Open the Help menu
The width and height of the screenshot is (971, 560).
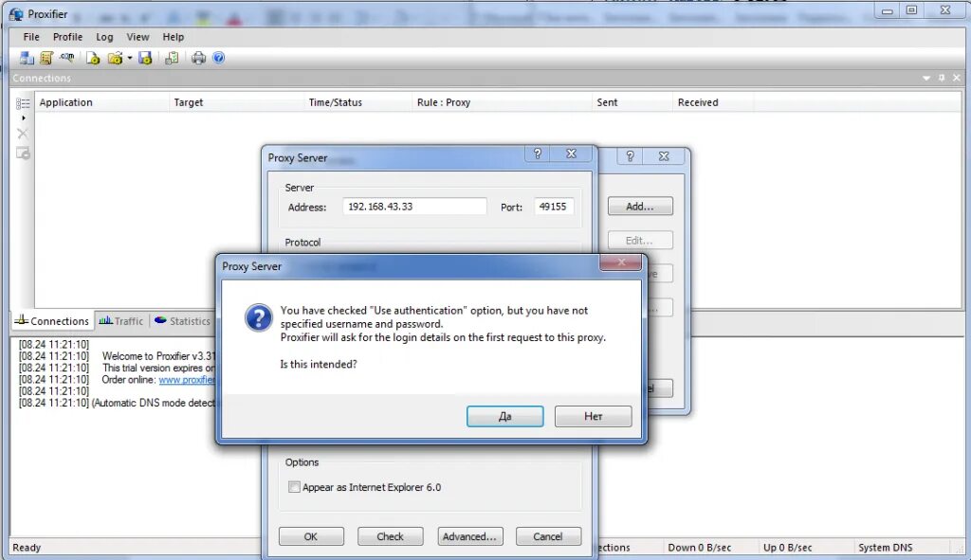tap(173, 37)
